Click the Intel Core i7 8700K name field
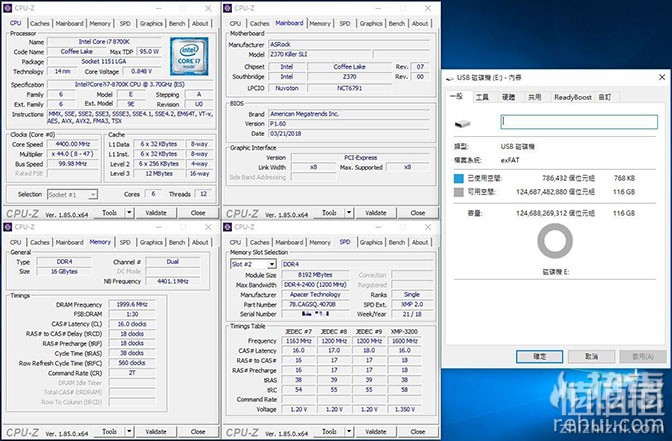672x441 pixels. [x=104, y=42]
